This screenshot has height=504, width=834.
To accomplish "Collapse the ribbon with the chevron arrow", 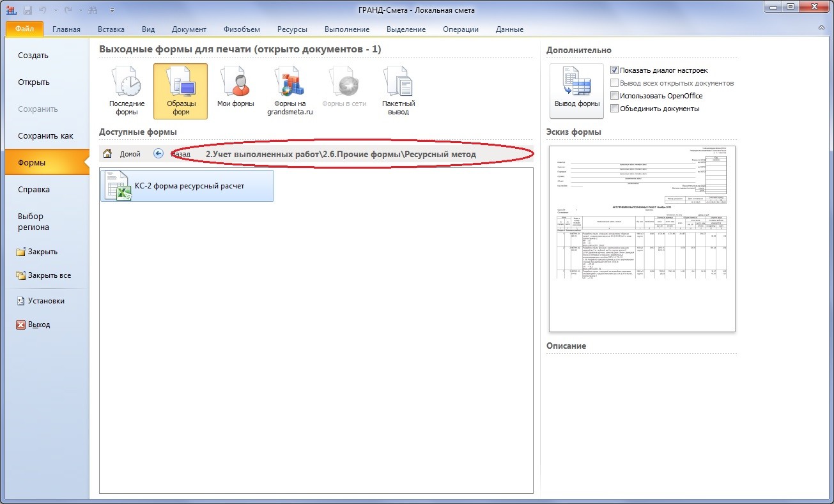I will pos(821,28).
